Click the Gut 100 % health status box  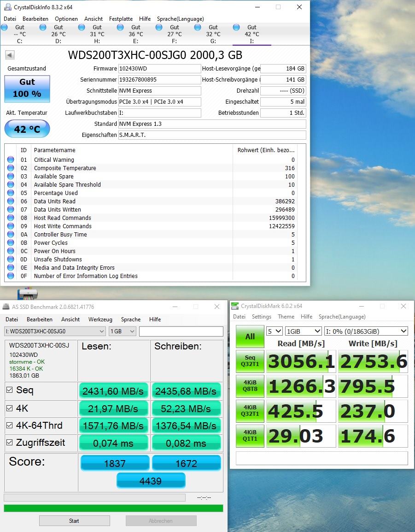(27, 89)
